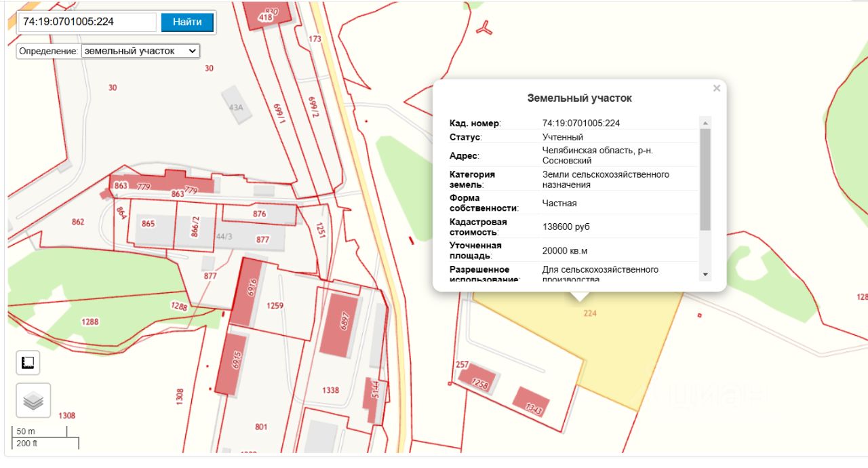Click the Форма собственности label
868x468 pixels.
click(x=484, y=203)
